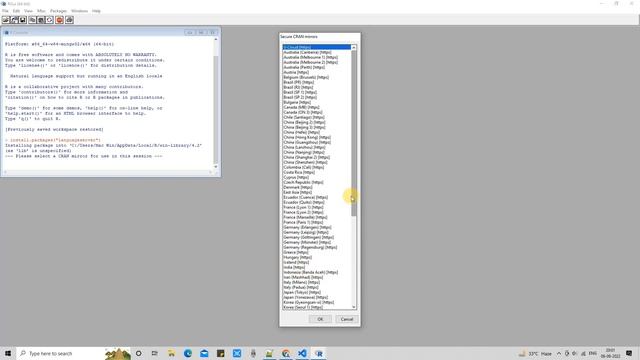Screen dimensions: 640x360
Task: Open the Windows menu
Action: click(79, 11)
